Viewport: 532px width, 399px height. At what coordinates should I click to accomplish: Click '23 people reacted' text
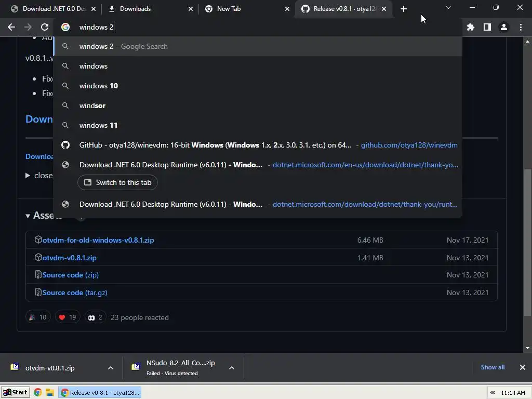point(139,317)
